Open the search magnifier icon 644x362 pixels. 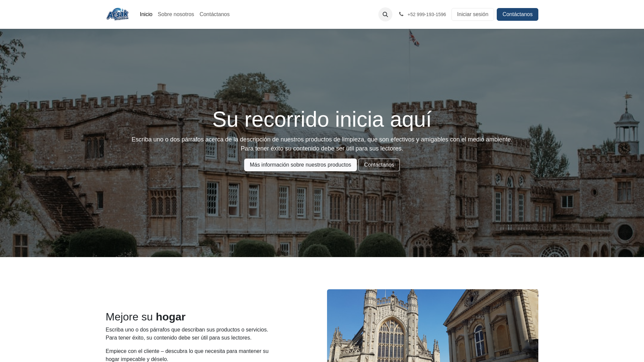pyautogui.click(x=385, y=14)
